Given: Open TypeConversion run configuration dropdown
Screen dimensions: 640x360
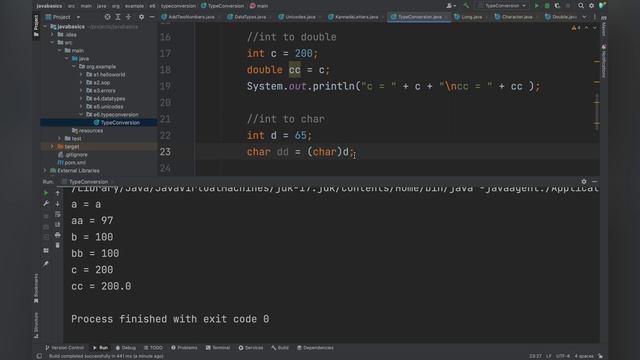Looking at the screenshot, I should tap(502, 6).
